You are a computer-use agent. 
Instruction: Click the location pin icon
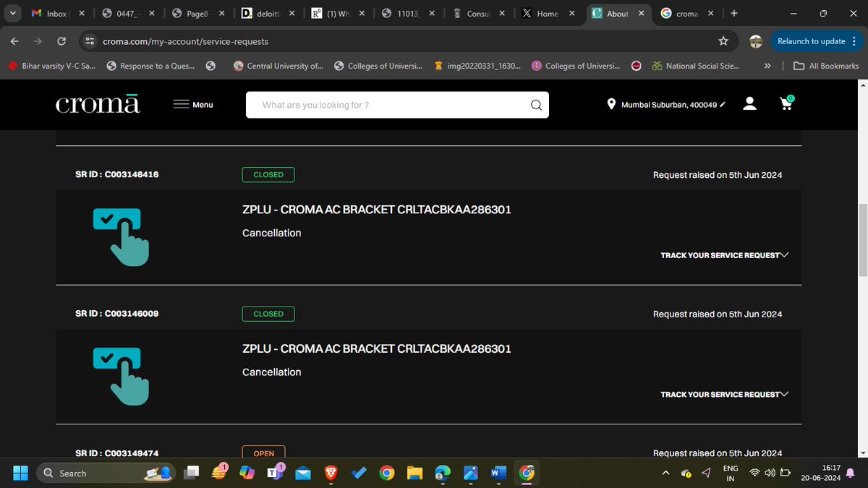611,105
